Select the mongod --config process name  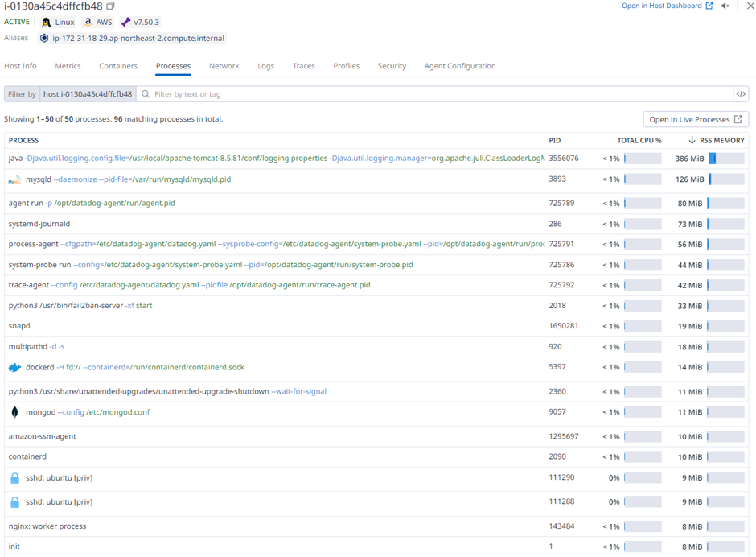pyautogui.click(x=40, y=412)
